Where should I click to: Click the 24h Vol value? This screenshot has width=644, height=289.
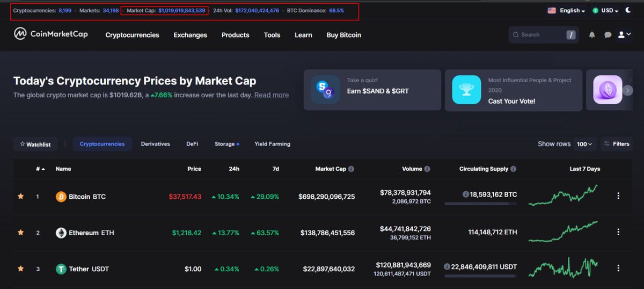pos(257,10)
